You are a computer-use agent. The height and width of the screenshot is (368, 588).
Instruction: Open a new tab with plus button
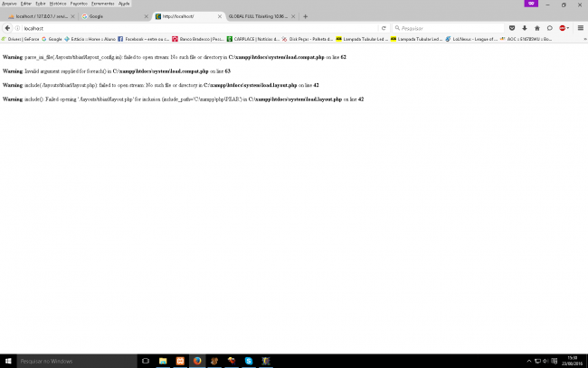click(x=305, y=16)
